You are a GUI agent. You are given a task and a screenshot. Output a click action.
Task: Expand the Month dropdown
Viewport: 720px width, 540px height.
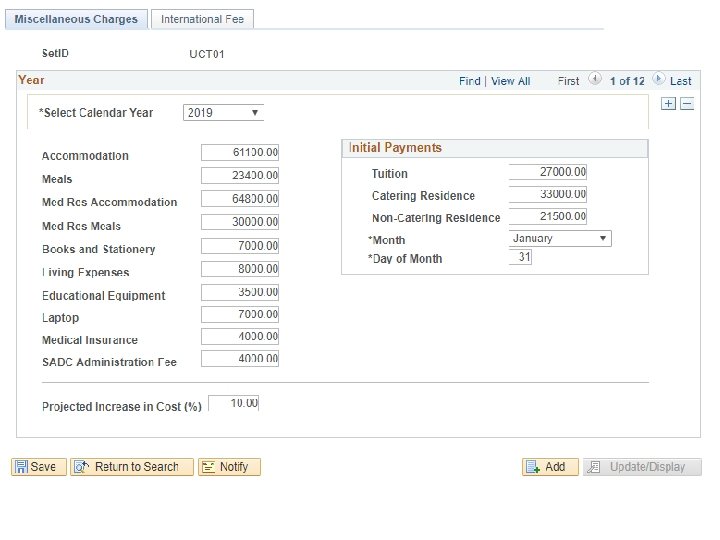560,239
